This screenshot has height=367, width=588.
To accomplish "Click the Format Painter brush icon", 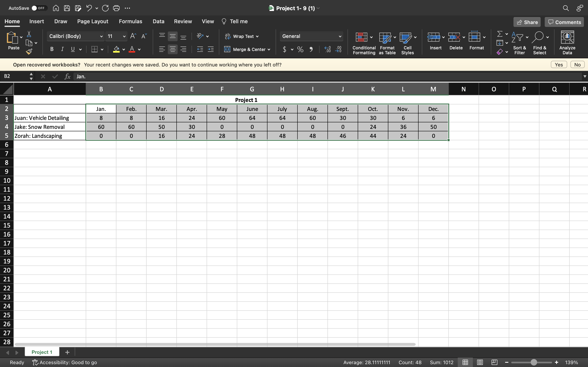I will (29, 51).
